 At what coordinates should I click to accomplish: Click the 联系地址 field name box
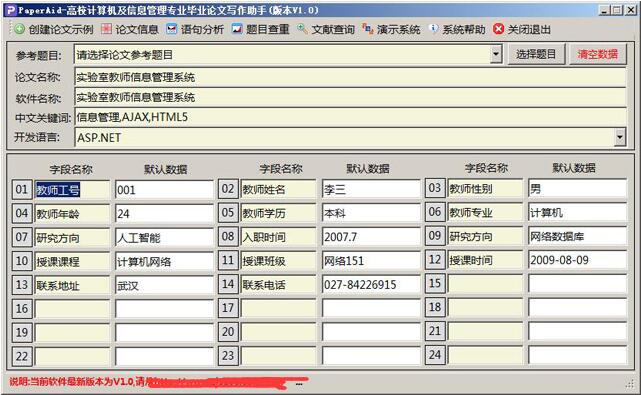point(72,285)
